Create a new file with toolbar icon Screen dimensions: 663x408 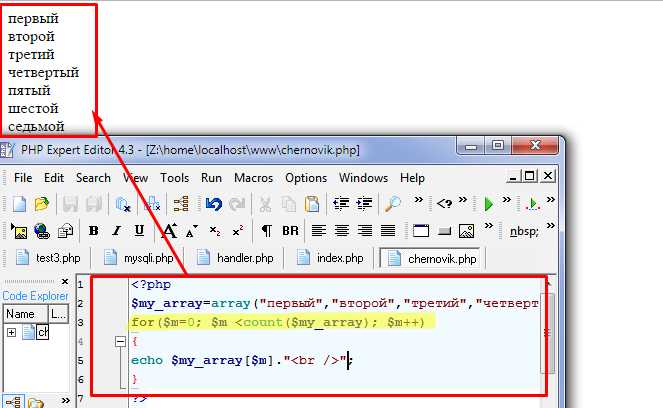[x=19, y=204]
